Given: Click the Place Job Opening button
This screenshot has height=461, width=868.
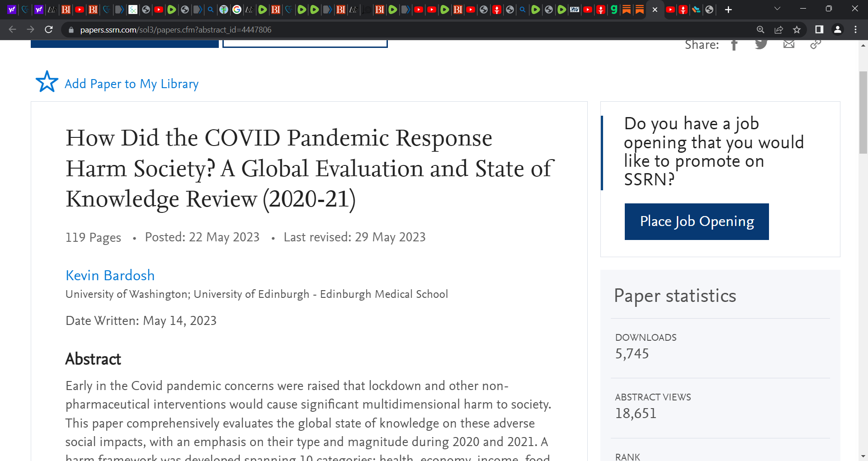Looking at the screenshot, I should [697, 221].
